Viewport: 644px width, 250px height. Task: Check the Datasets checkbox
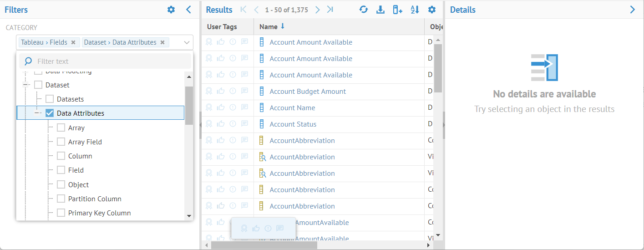pyautogui.click(x=50, y=99)
